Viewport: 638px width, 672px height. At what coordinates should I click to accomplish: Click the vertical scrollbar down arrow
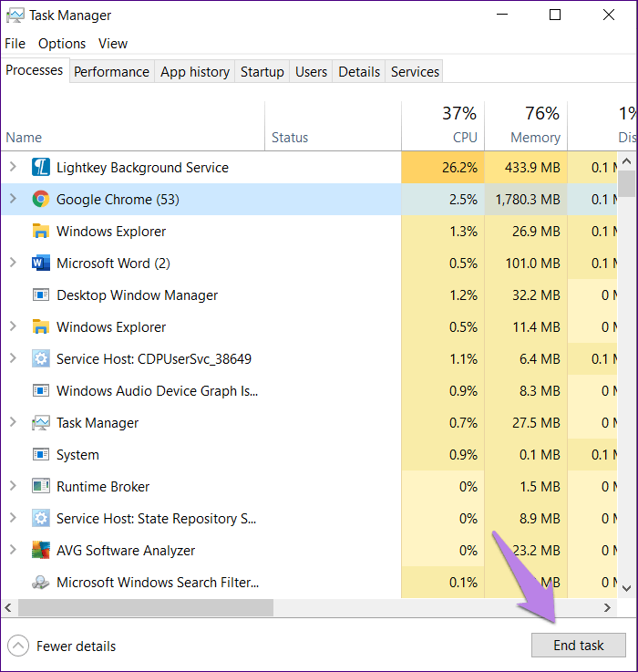626,588
